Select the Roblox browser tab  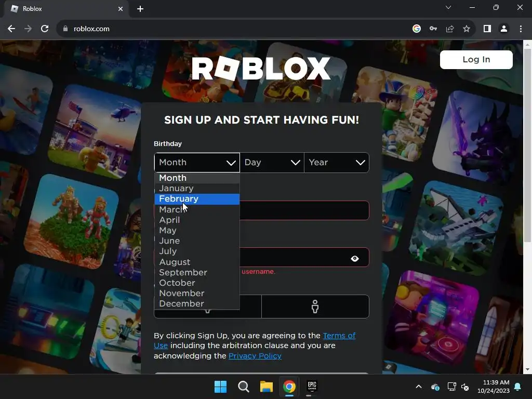coord(66,9)
